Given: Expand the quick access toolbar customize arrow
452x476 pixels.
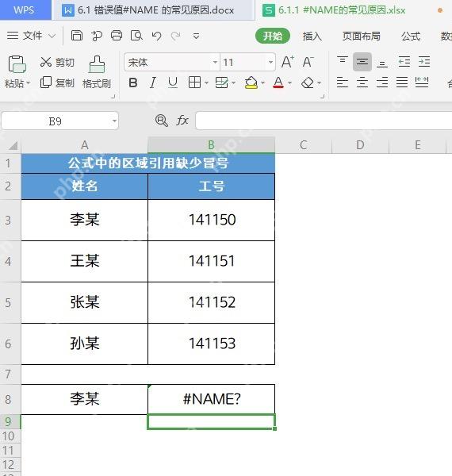Looking at the screenshot, I should [197, 36].
